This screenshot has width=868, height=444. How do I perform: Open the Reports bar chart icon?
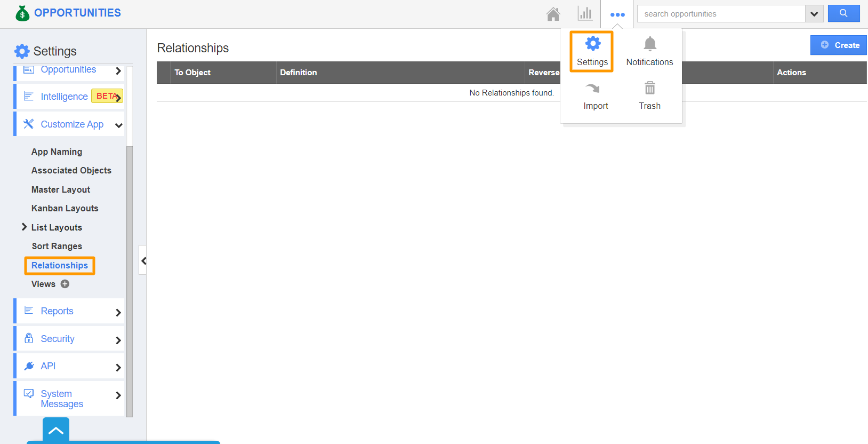click(x=585, y=13)
